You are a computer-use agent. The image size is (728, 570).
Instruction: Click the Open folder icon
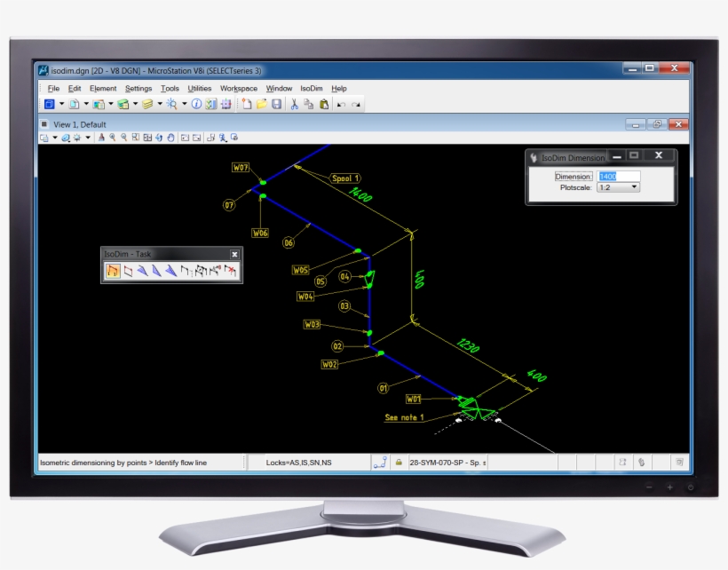click(x=261, y=104)
